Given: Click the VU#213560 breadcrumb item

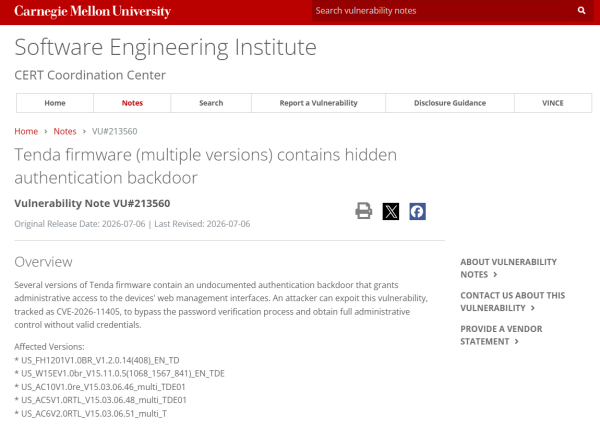Looking at the screenshot, I should pyautogui.click(x=114, y=131).
